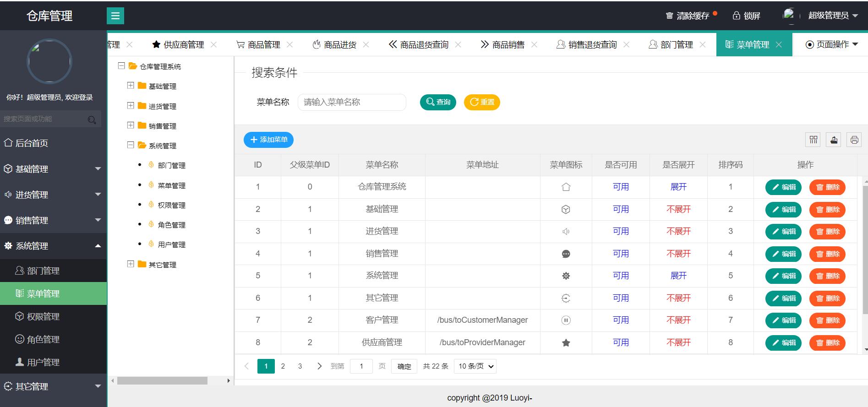Open the 10 条/页 page size selector
The width and height of the screenshot is (868, 407).
tap(475, 366)
